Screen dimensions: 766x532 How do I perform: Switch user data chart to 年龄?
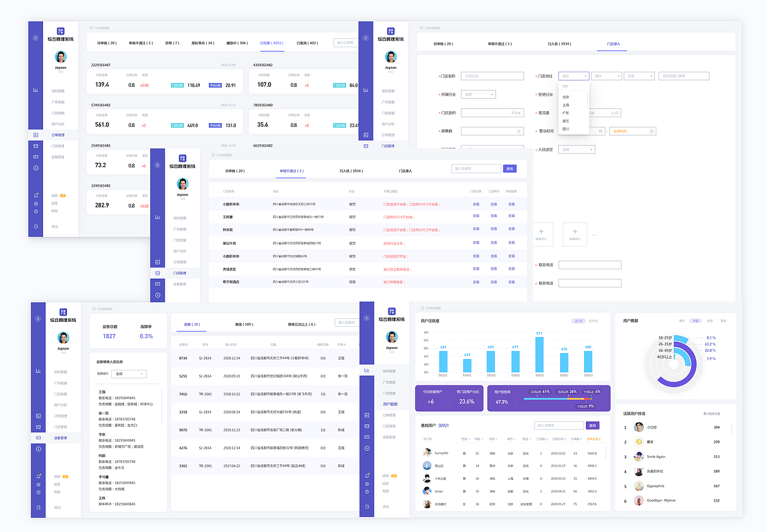[695, 321]
